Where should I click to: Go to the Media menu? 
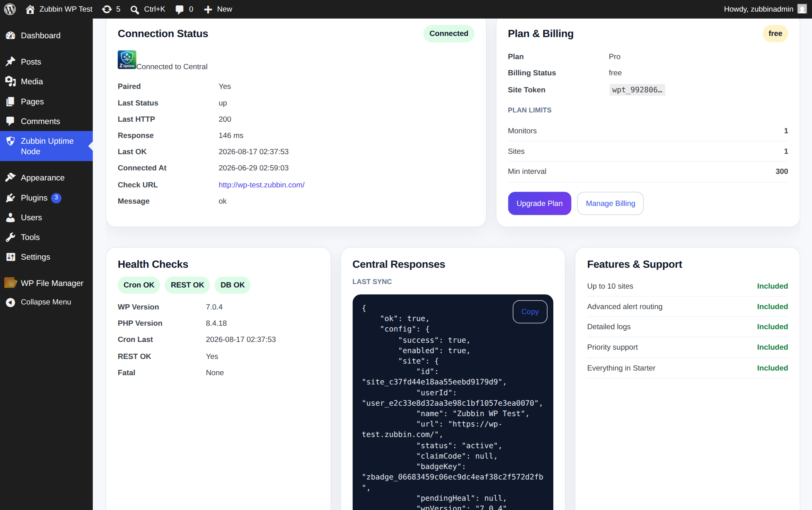tap(46, 82)
